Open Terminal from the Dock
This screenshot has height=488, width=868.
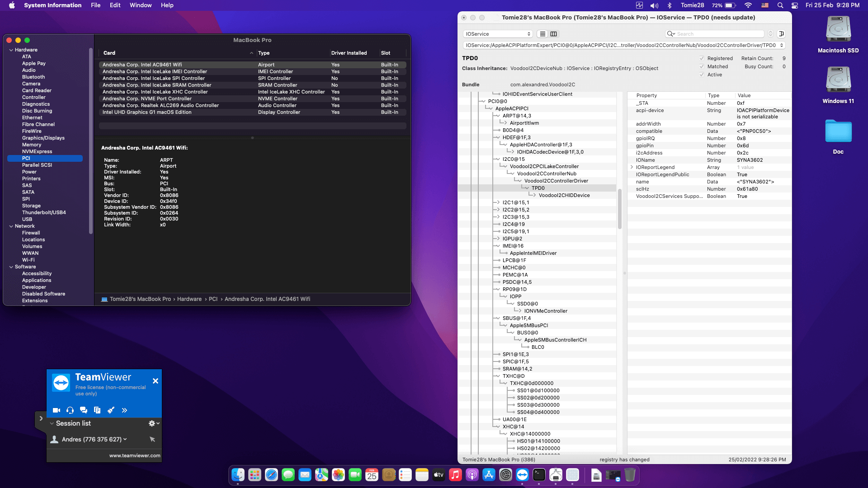(x=539, y=475)
